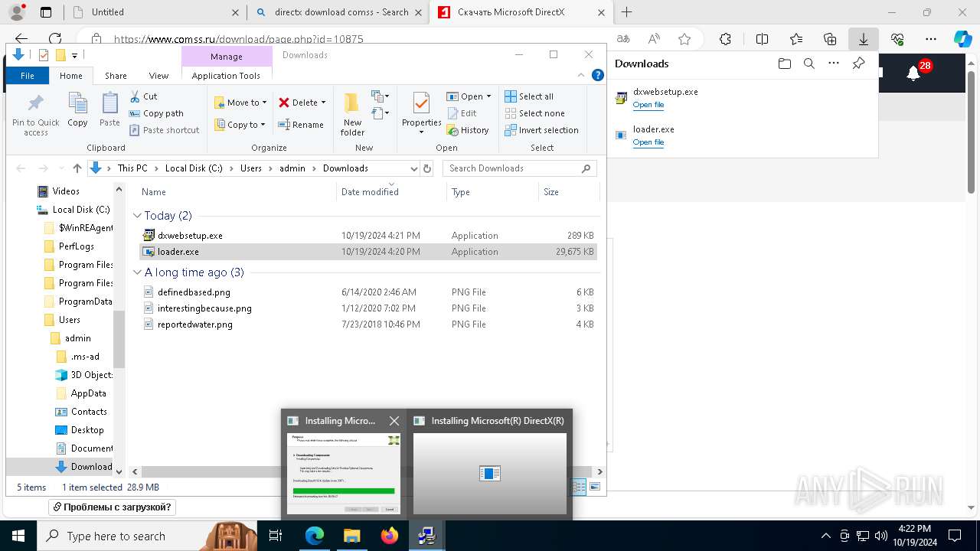Select Desktop in navigation tree
This screenshot has height=551, width=980.
click(x=87, y=430)
